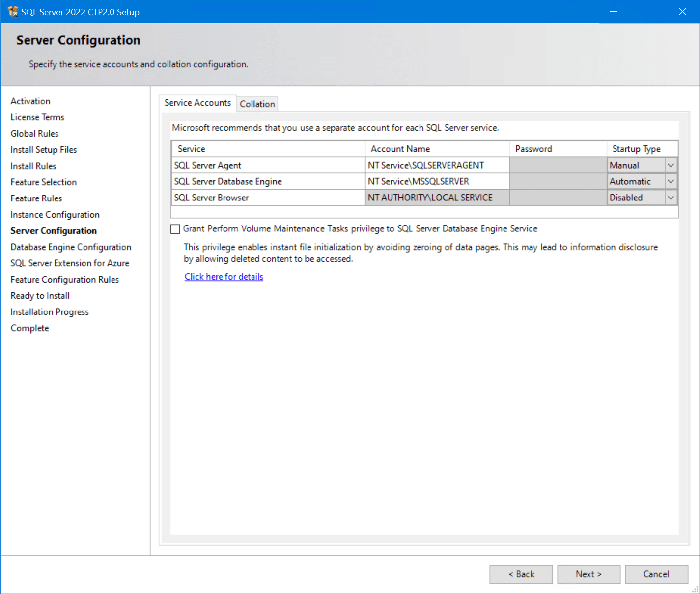Minimize the setup window
This screenshot has width=700, height=594.
pyautogui.click(x=614, y=12)
